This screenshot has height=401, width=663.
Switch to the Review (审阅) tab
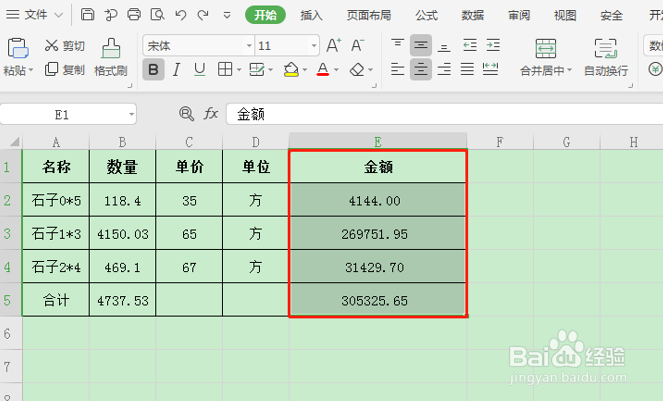click(519, 15)
